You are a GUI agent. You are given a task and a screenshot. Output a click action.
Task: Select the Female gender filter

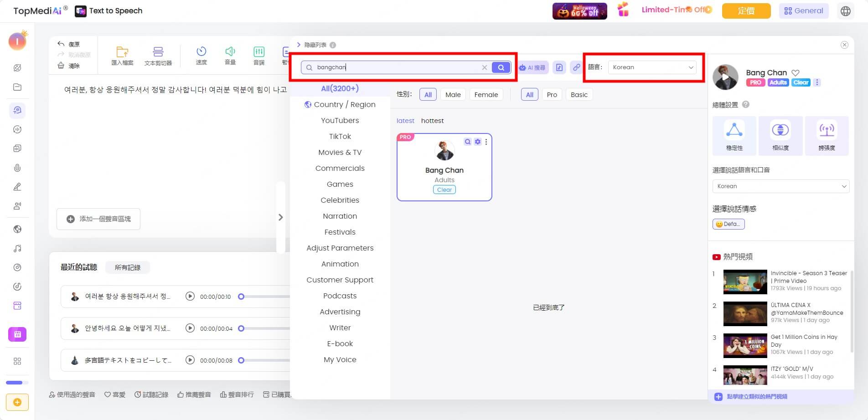[486, 95]
